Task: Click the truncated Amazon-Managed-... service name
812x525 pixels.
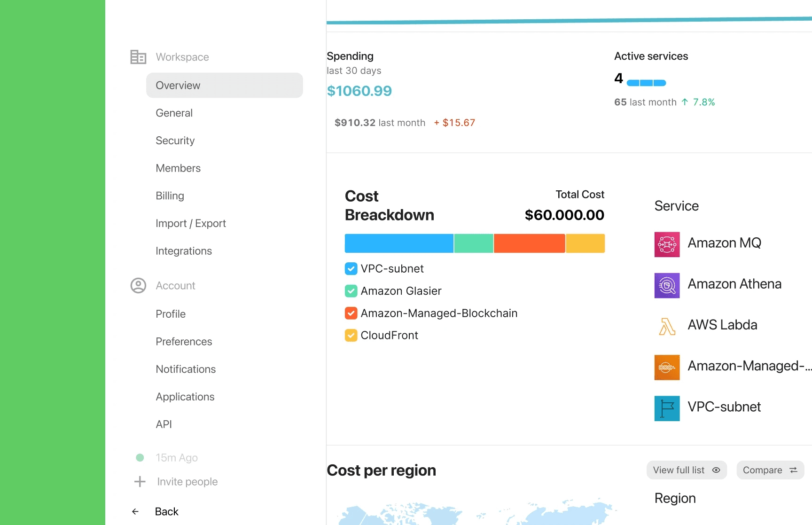Action: pos(750,366)
